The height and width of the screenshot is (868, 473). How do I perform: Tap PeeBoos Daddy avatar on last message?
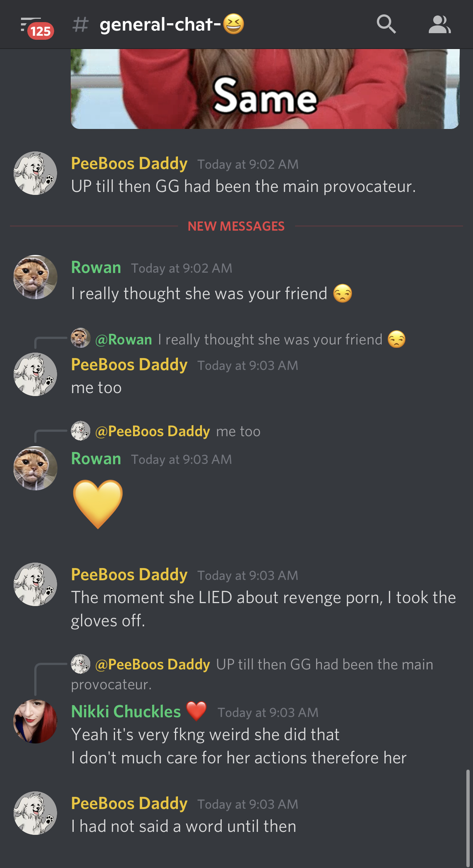pyautogui.click(x=35, y=813)
